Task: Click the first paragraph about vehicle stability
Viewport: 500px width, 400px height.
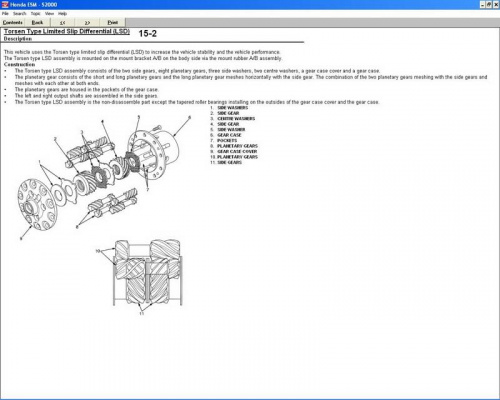Action: tap(142, 52)
